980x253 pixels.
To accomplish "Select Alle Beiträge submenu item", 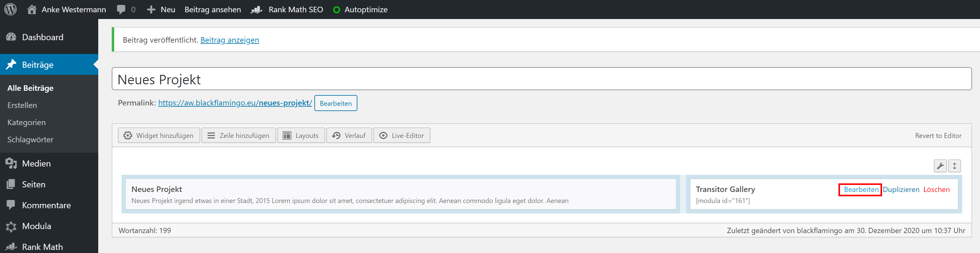I will pyautogui.click(x=30, y=88).
